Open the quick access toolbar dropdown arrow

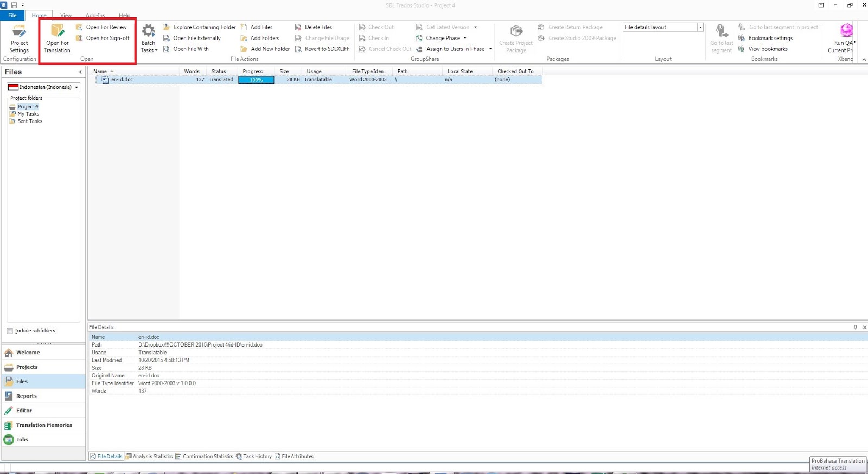[x=23, y=5]
